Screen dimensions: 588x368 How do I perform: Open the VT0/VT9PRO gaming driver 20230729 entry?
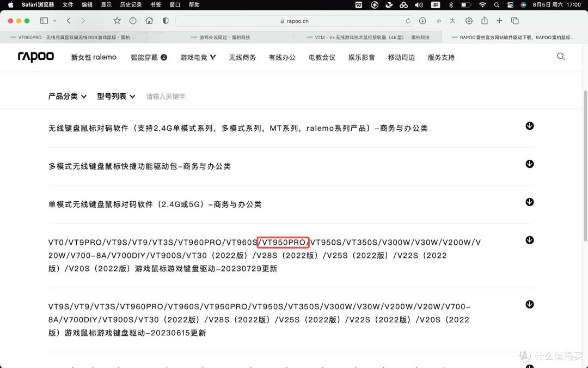(265, 255)
